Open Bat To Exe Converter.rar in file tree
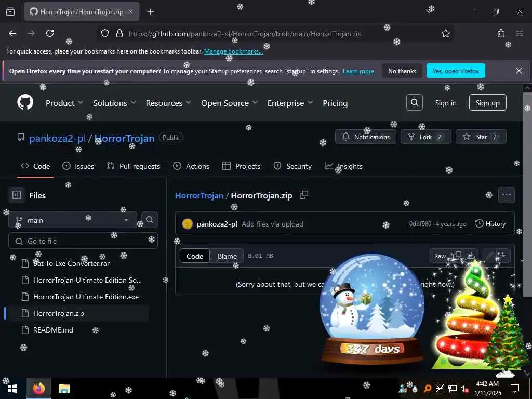This screenshot has height=399, width=532. coord(71,263)
